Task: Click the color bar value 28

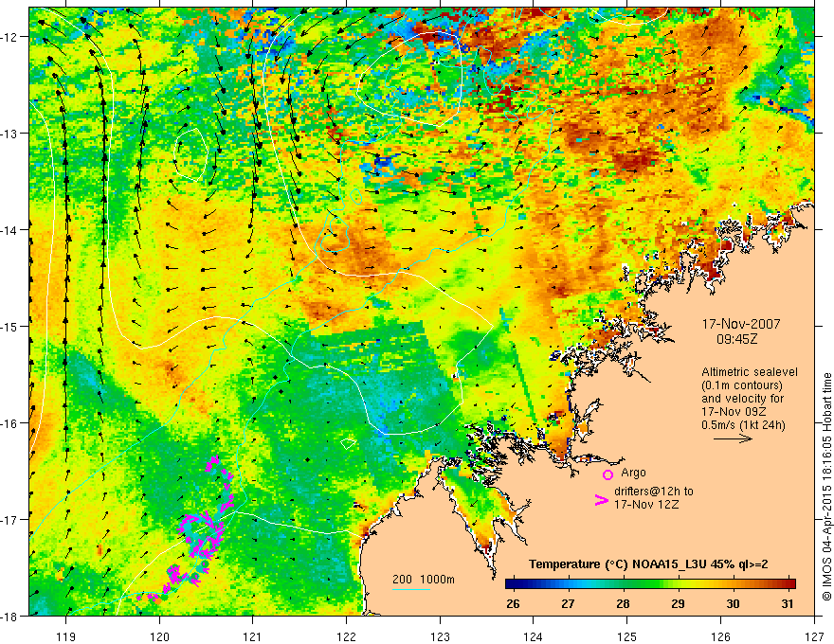Action: [x=623, y=603]
